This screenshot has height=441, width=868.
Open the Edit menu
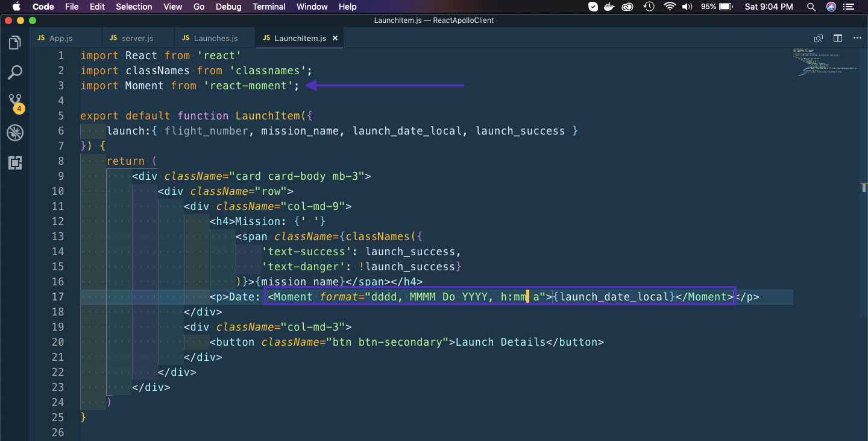(97, 7)
